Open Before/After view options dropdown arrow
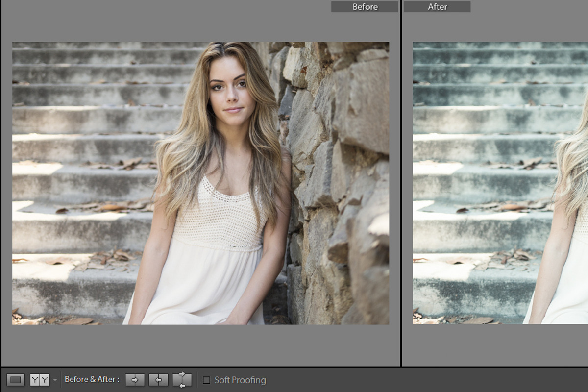588x392 pixels. (x=55, y=380)
